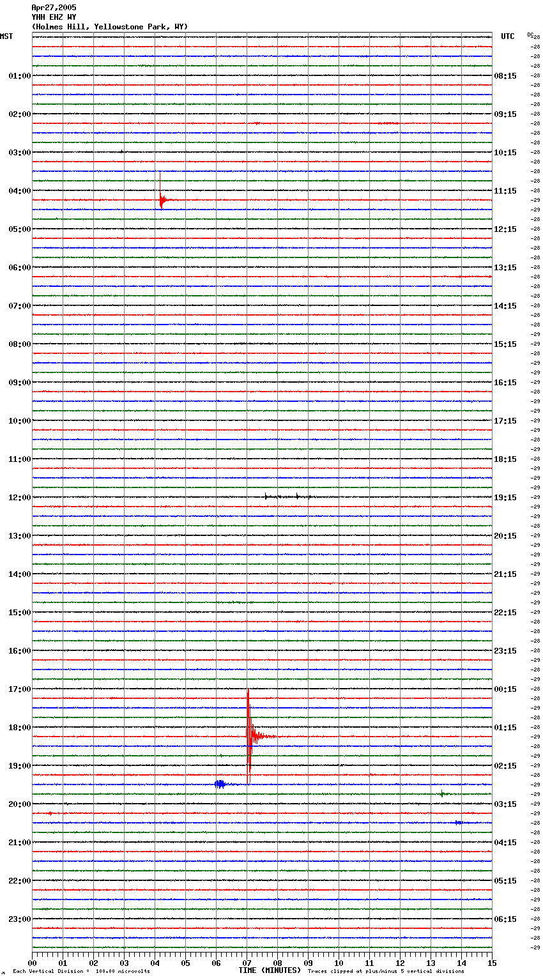Select the 01:00 MST time label
Screen dimensions: 543x980
(19, 76)
